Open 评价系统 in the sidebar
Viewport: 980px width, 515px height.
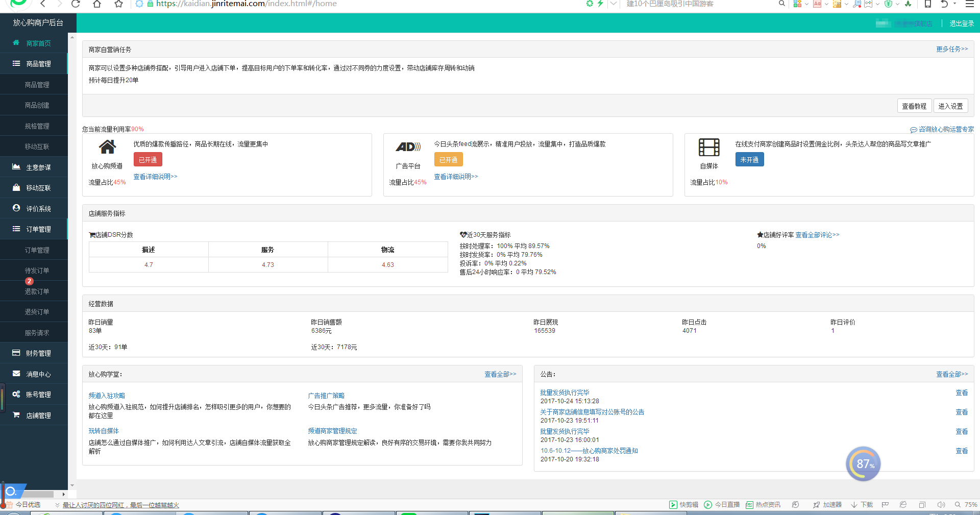coord(34,209)
